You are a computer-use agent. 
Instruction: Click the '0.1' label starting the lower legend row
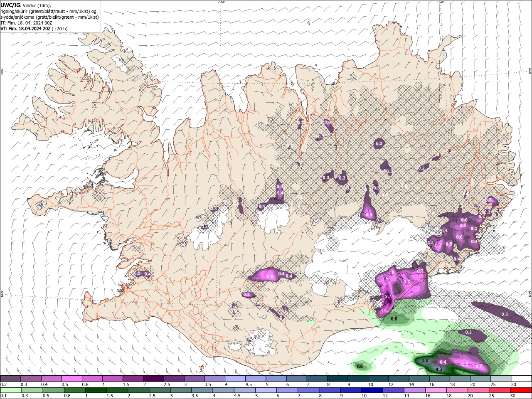click(4, 397)
